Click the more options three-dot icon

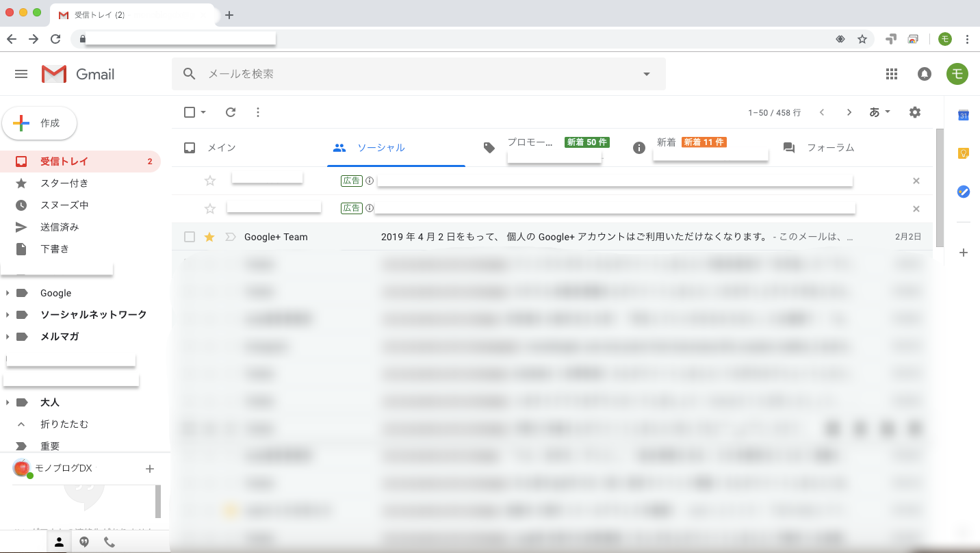[x=258, y=112]
